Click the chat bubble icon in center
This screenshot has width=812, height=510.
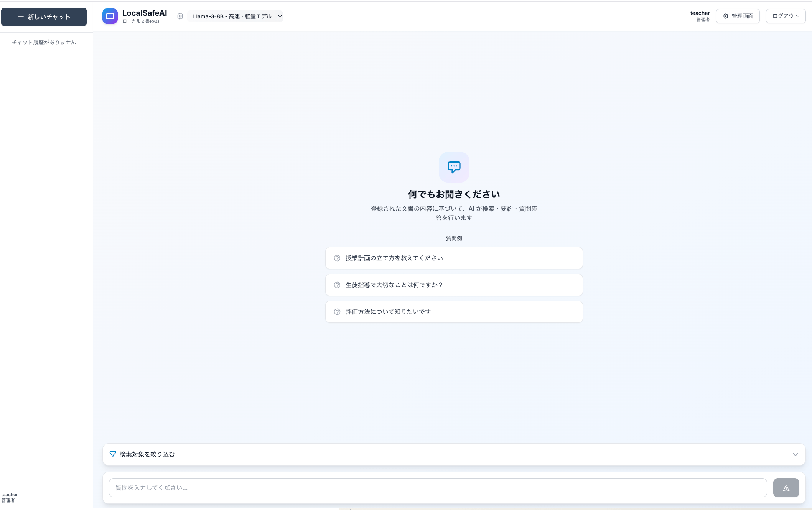pyautogui.click(x=454, y=167)
